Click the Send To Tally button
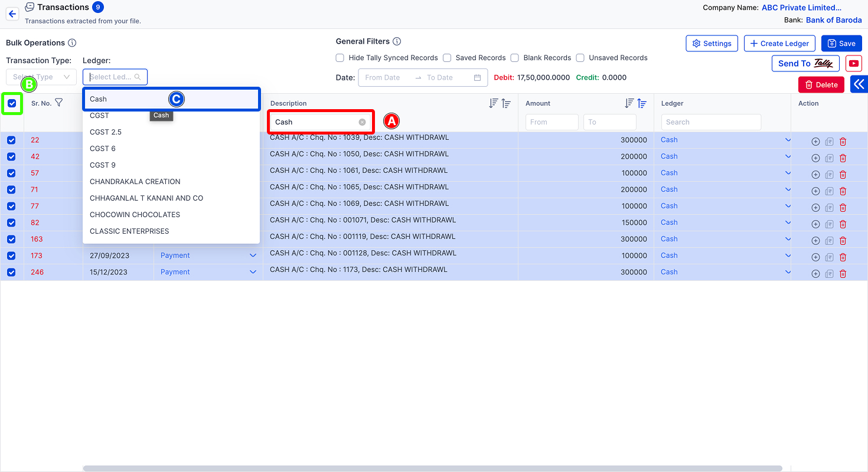 point(805,63)
